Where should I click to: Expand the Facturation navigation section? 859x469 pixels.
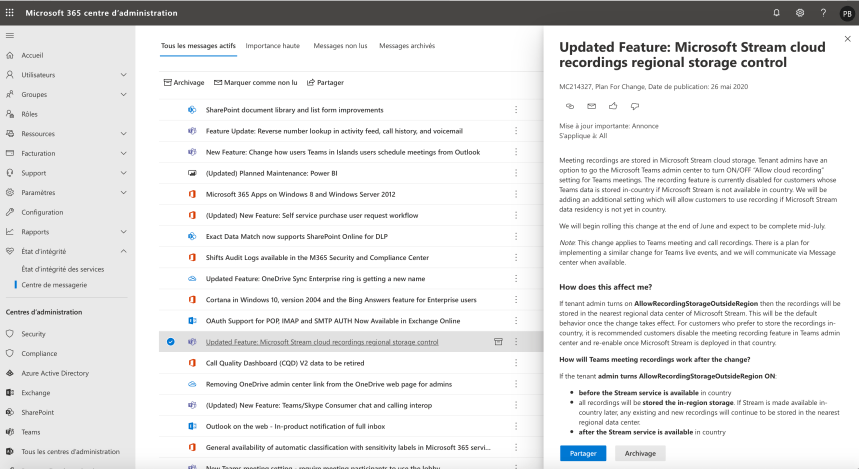point(123,153)
